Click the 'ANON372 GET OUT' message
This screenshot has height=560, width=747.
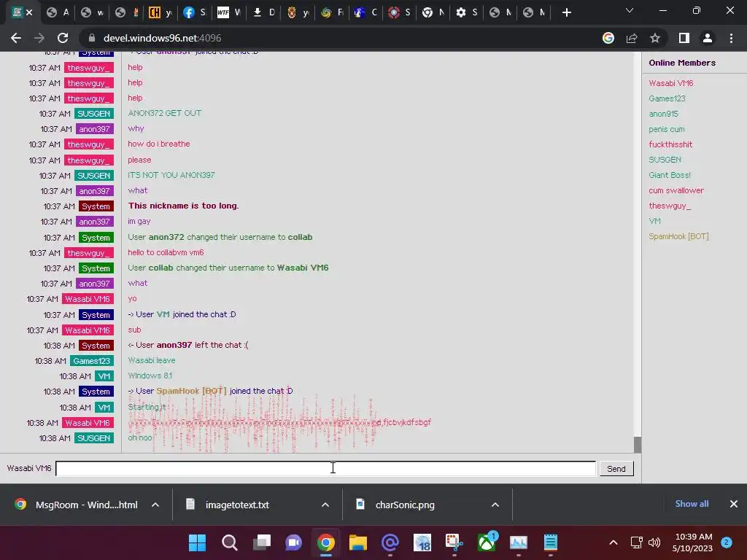tap(164, 113)
